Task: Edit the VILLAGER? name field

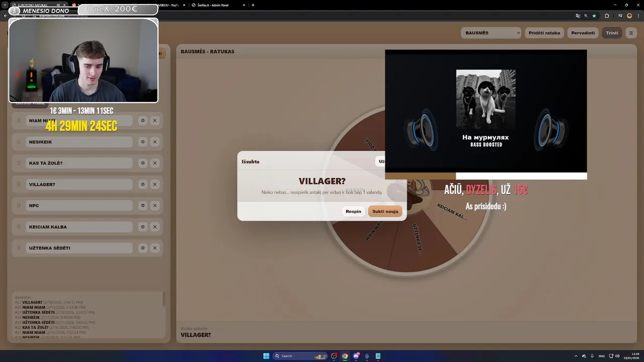Action: (x=79, y=185)
